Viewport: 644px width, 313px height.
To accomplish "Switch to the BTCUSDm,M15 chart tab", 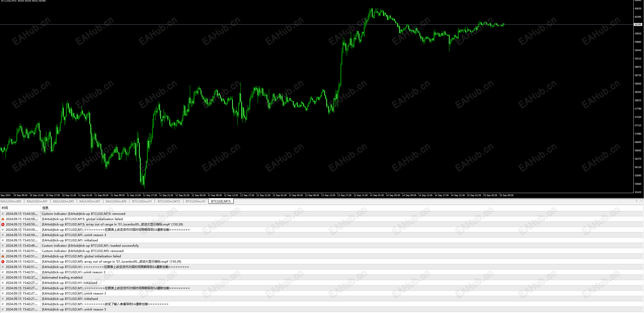I will (169, 201).
